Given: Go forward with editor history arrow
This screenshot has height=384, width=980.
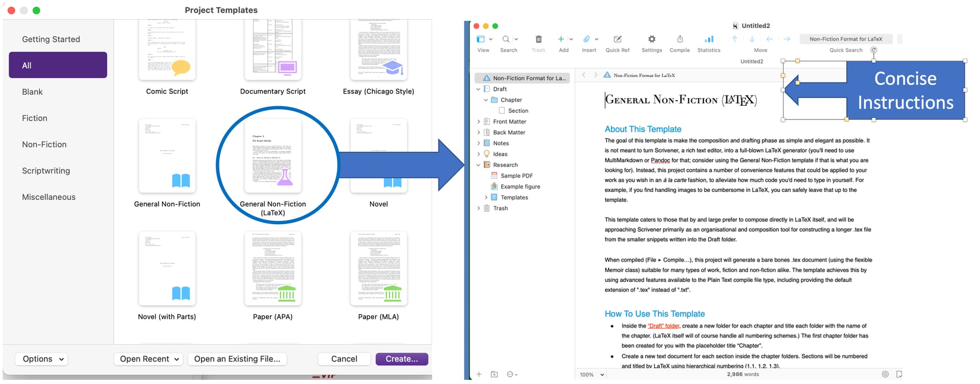Looking at the screenshot, I should click(596, 75).
